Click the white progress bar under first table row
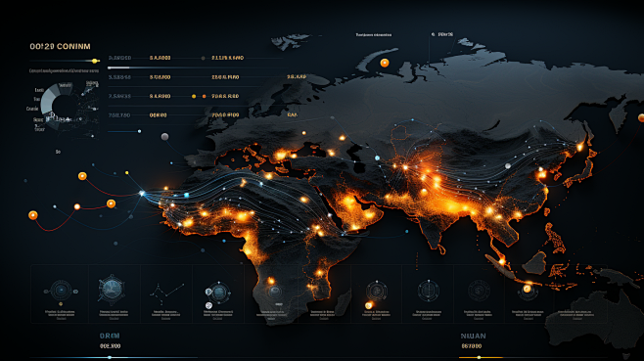Screen dimensions: 644x361 click(118, 68)
